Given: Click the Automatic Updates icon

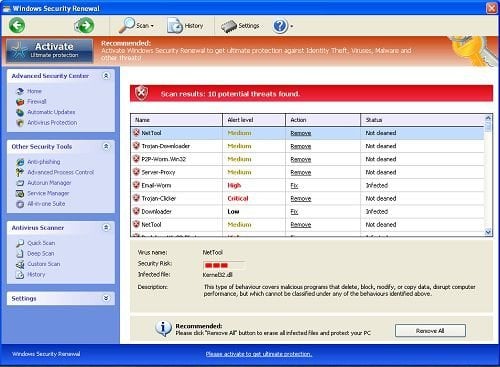Looking at the screenshot, I should pos(20,112).
